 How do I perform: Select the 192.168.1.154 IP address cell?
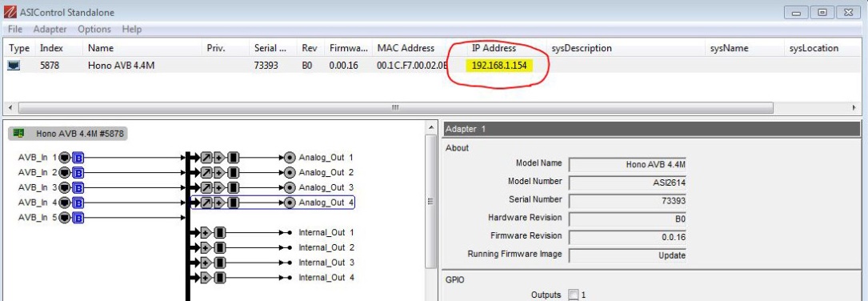click(x=499, y=66)
